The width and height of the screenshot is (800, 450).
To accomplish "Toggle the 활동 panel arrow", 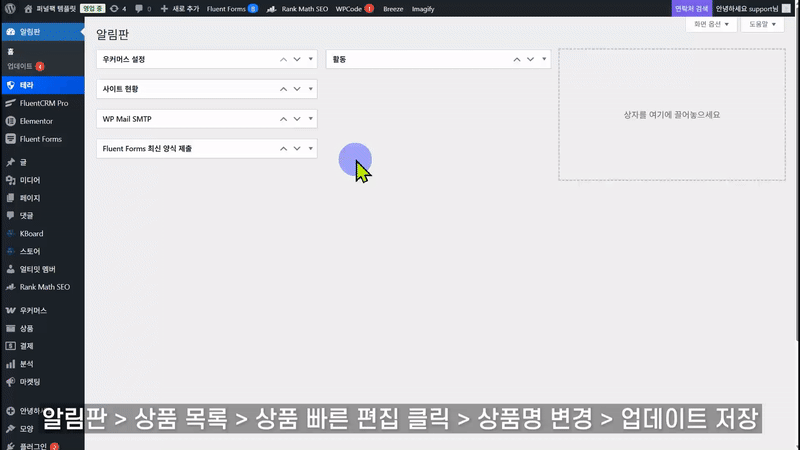I will click(544, 59).
